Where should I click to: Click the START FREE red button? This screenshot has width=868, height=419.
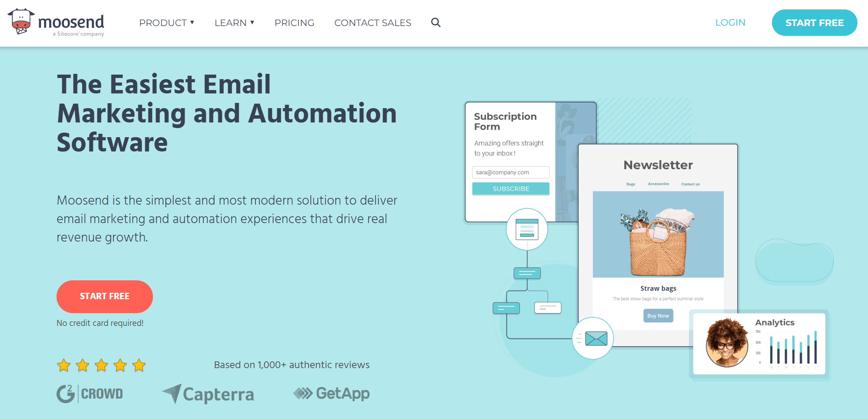105,296
